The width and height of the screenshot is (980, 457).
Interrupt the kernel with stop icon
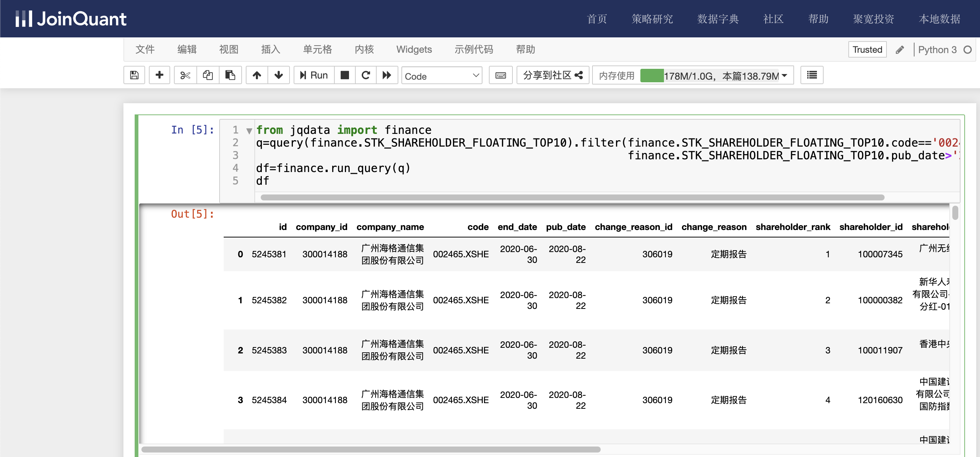coord(344,75)
